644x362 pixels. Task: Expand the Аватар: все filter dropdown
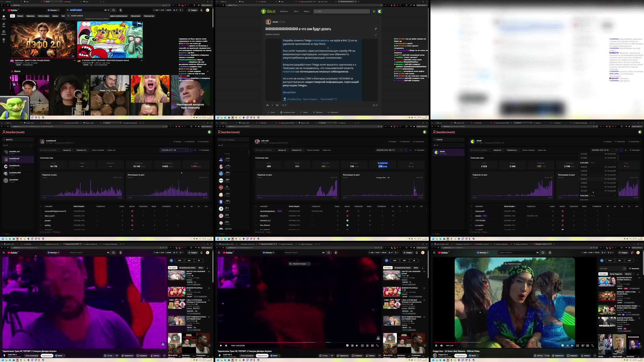click(68, 150)
